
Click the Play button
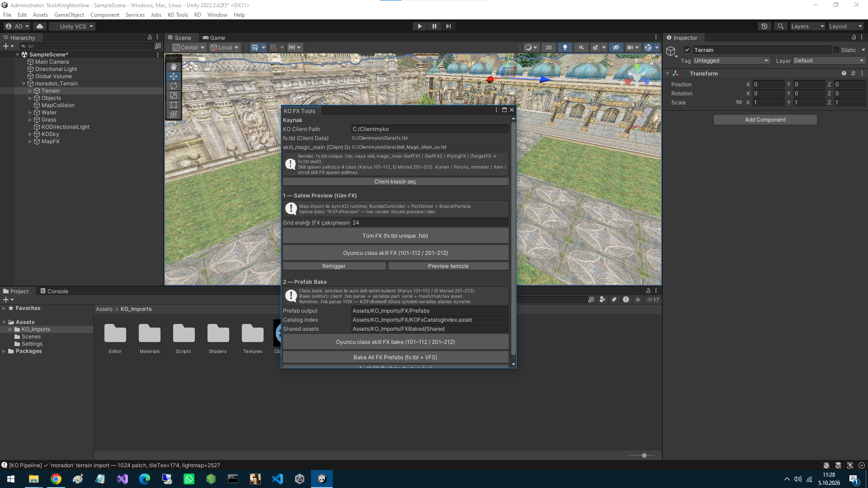click(420, 26)
